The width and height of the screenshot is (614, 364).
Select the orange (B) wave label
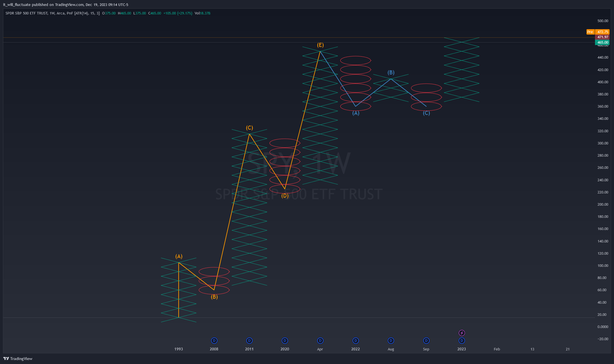point(214,297)
